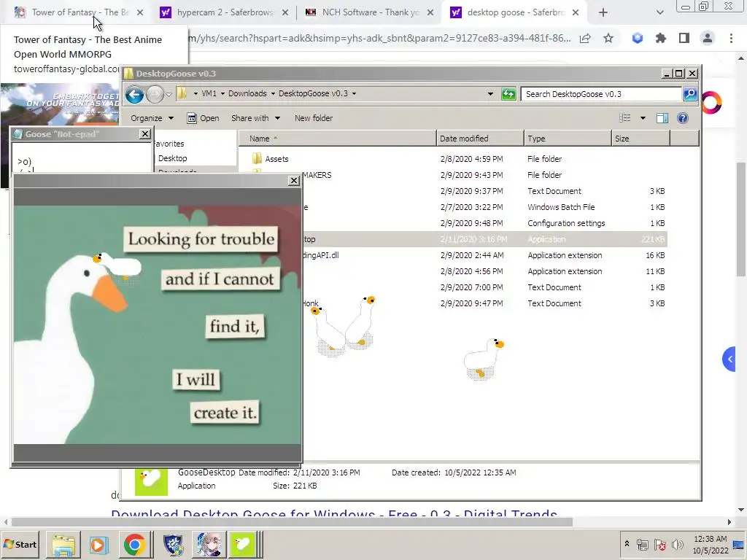Select the Configuration settings file row
747x560 pixels.
[x=484, y=223]
